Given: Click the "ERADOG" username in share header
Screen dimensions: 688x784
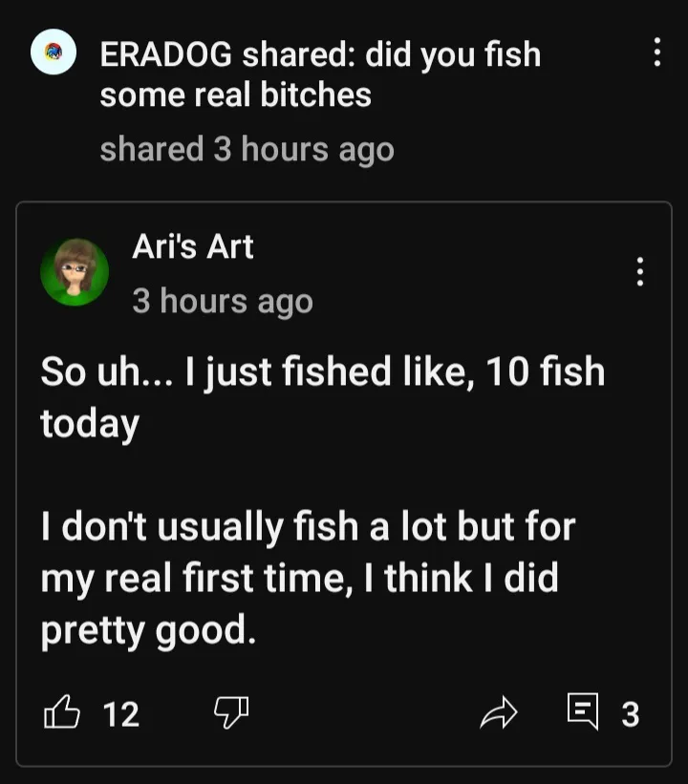Looking at the screenshot, I should point(165,54).
